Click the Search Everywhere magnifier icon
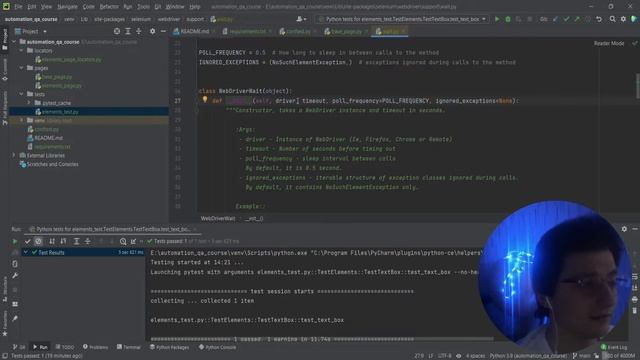This screenshot has height=360, width=640. point(612,19)
